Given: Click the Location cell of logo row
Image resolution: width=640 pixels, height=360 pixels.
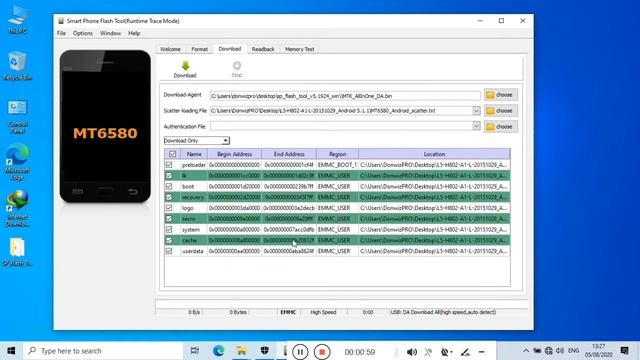Looking at the screenshot, I should coord(434,208).
